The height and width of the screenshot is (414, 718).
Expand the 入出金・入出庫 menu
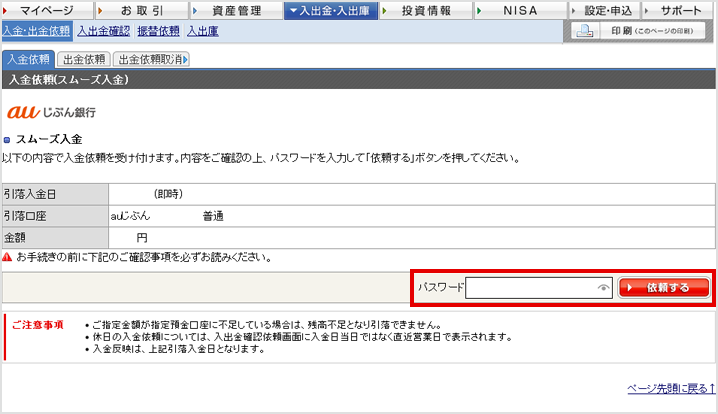pyautogui.click(x=327, y=10)
